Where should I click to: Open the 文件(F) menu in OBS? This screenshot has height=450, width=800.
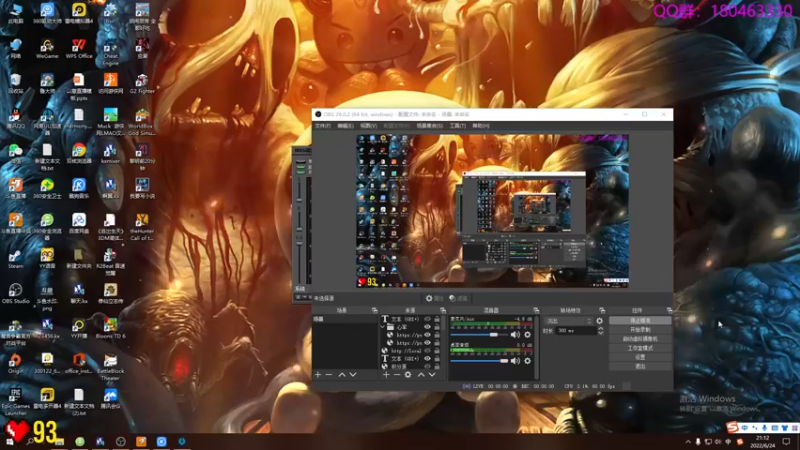tap(322, 126)
